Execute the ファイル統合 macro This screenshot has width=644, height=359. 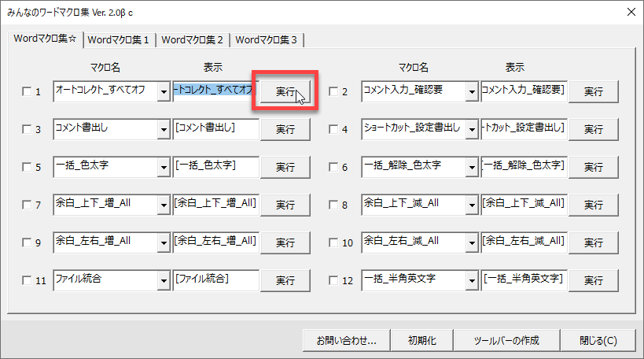(x=285, y=279)
